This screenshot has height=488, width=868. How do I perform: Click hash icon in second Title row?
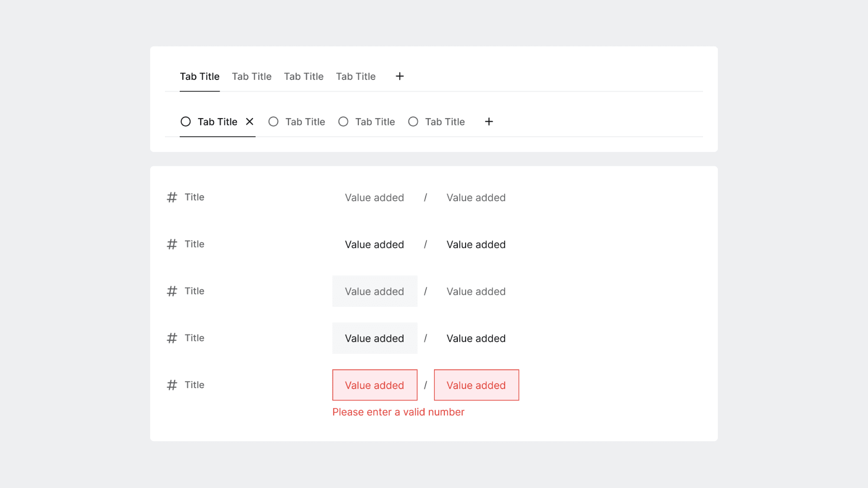click(172, 244)
